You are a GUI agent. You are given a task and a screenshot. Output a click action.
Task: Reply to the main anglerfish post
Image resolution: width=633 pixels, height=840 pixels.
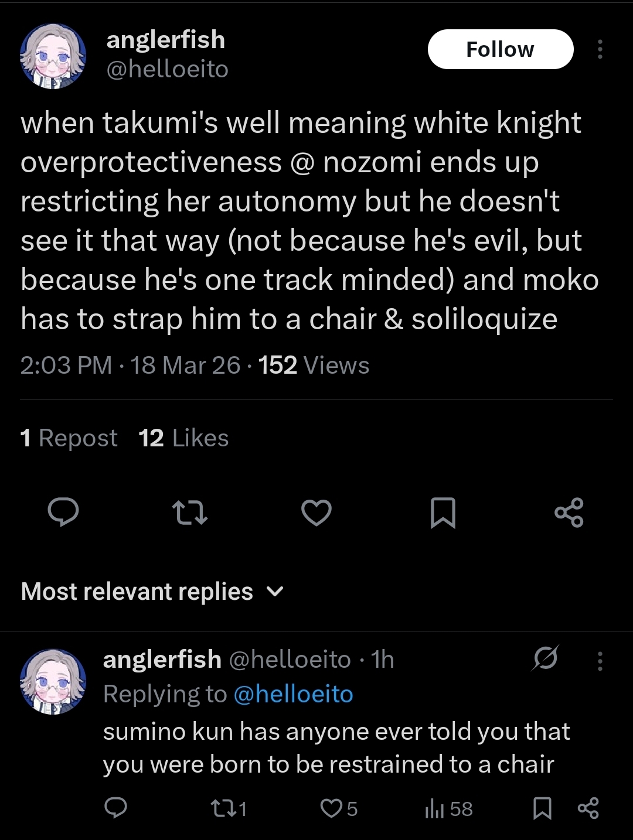click(x=63, y=513)
